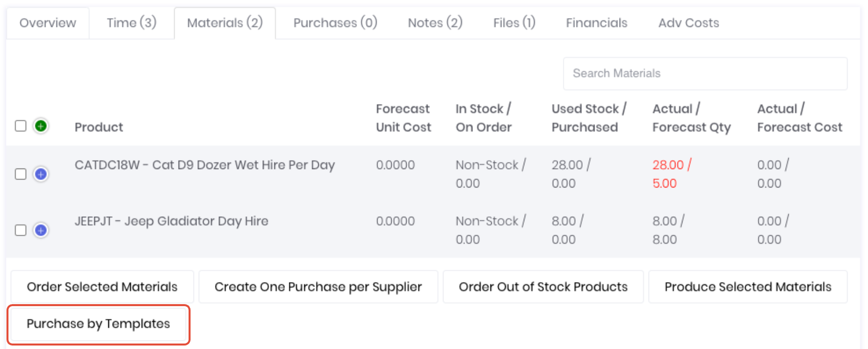Open the Notes (2) tab
The height and width of the screenshot is (349, 868).
(x=435, y=23)
